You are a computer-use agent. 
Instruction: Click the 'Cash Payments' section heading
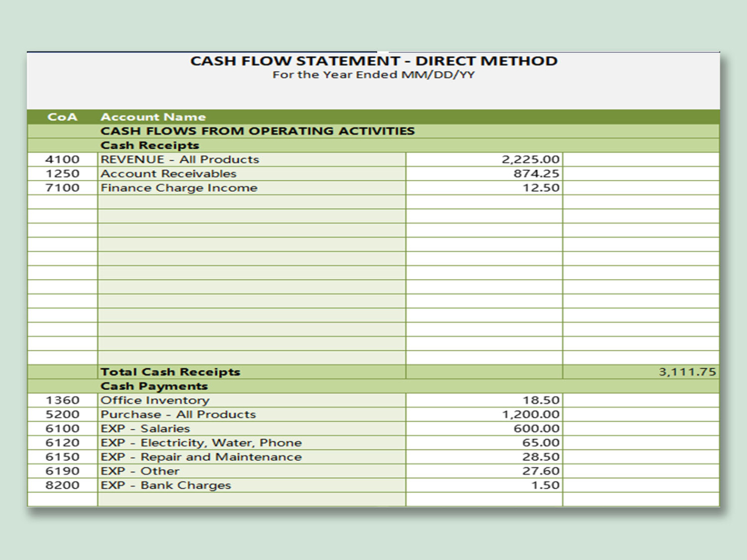pos(154,386)
